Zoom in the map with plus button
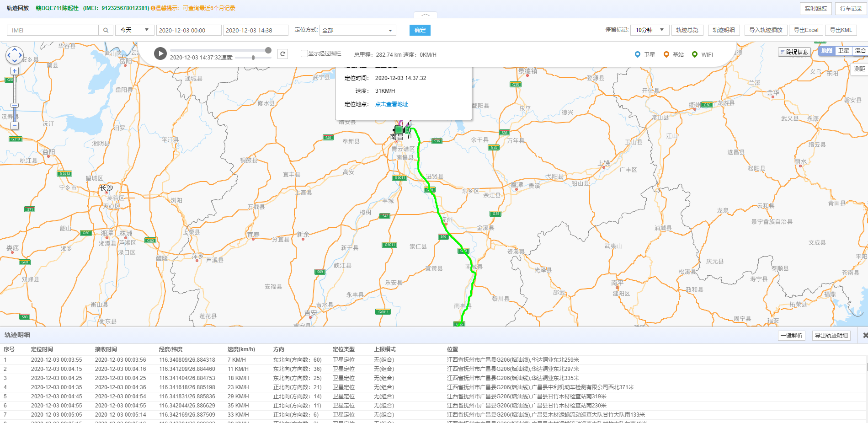 (x=15, y=71)
